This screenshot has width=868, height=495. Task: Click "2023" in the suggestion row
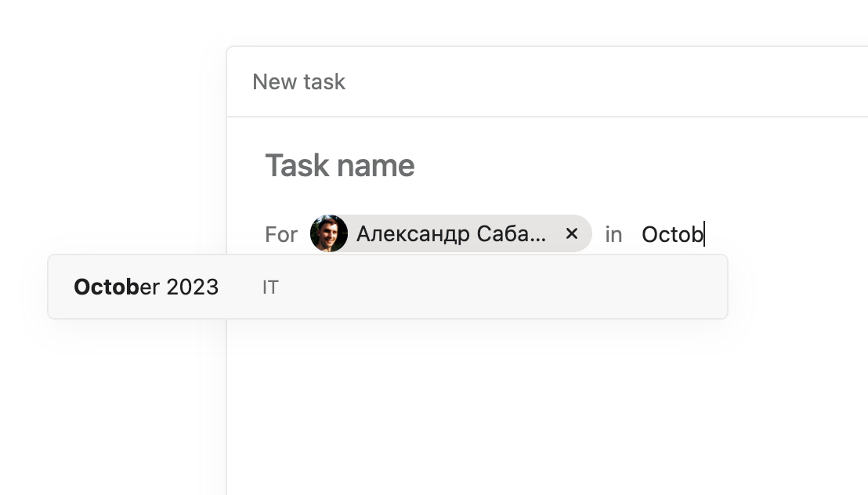tap(193, 287)
